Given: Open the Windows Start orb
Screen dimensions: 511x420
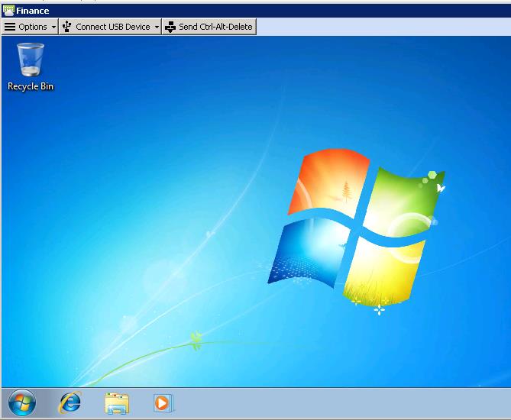Looking at the screenshot, I should pos(21,402).
